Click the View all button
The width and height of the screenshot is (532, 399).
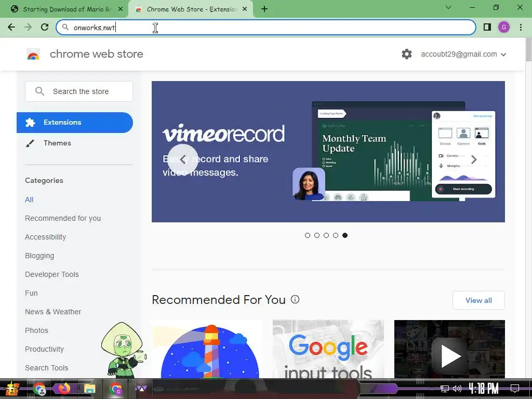(x=478, y=300)
